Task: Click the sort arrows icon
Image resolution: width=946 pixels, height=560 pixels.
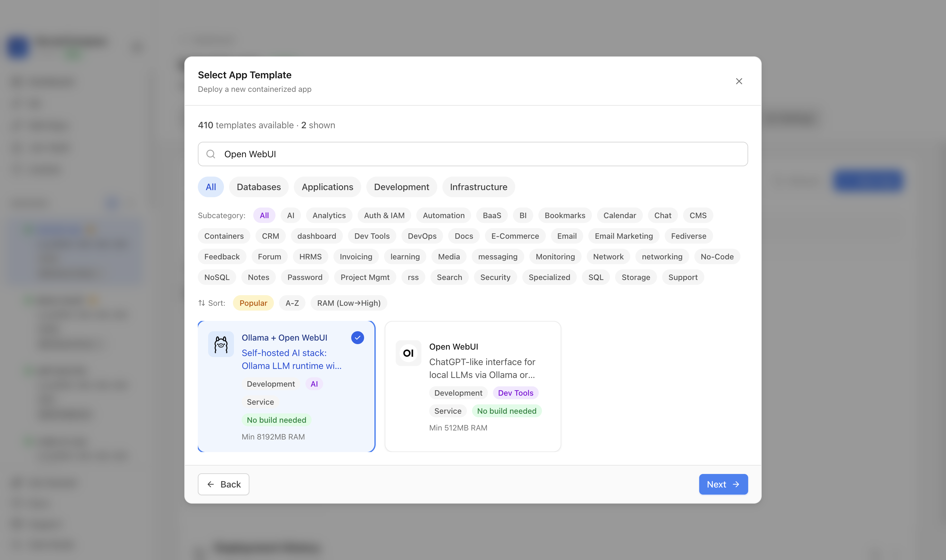Action: pos(202,303)
